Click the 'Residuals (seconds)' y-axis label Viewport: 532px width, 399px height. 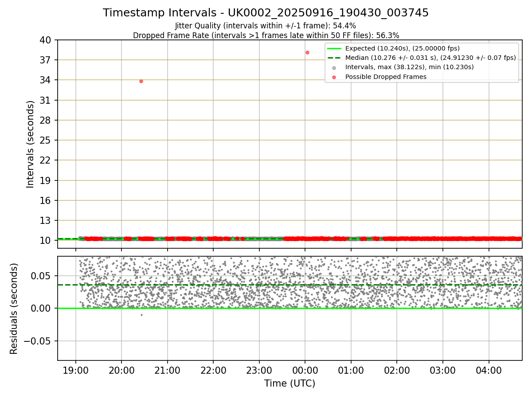click(x=14, y=309)
